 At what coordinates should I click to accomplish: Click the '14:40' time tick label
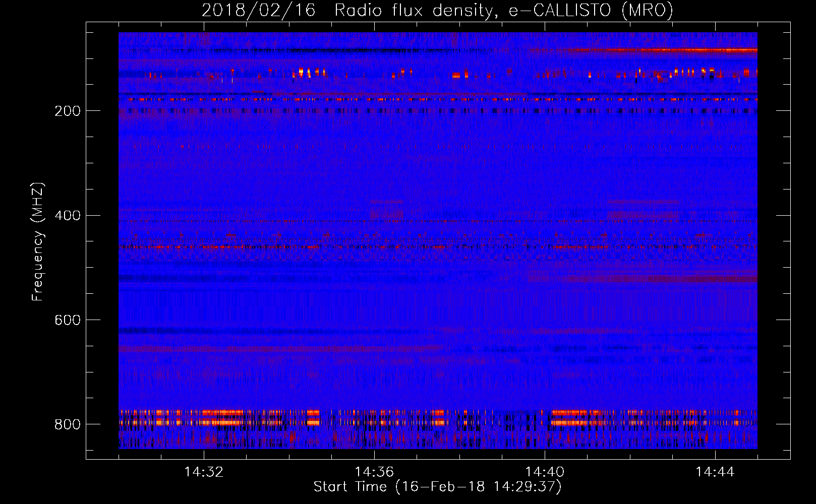click(x=545, y=472)
